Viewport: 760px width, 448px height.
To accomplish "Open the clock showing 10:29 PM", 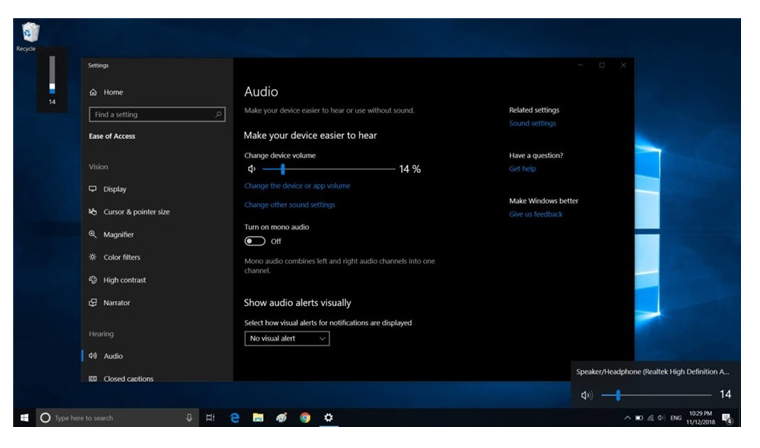I will (700, 418).
